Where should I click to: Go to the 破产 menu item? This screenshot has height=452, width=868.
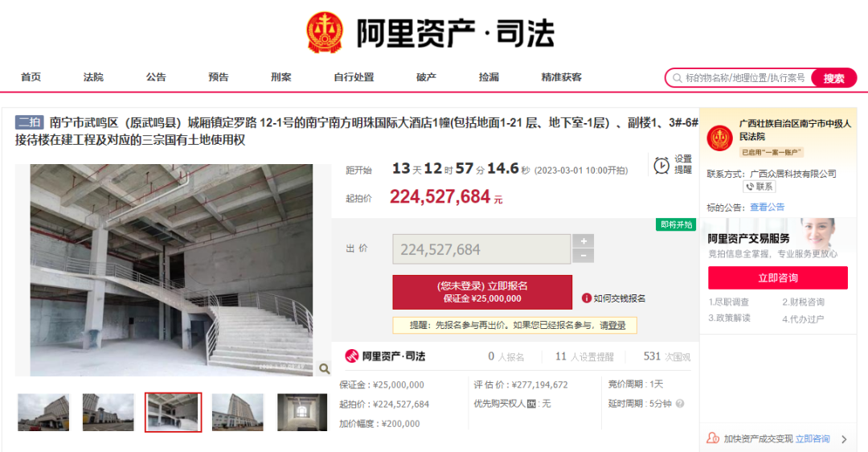[x=426, y=77]
